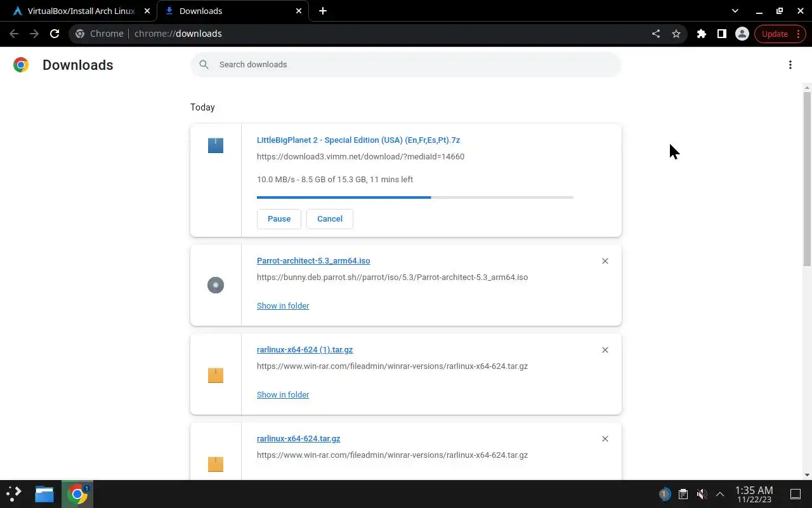Reload the Downloads page
This screenshot has height=508, width=812.
tap(55, 34)
